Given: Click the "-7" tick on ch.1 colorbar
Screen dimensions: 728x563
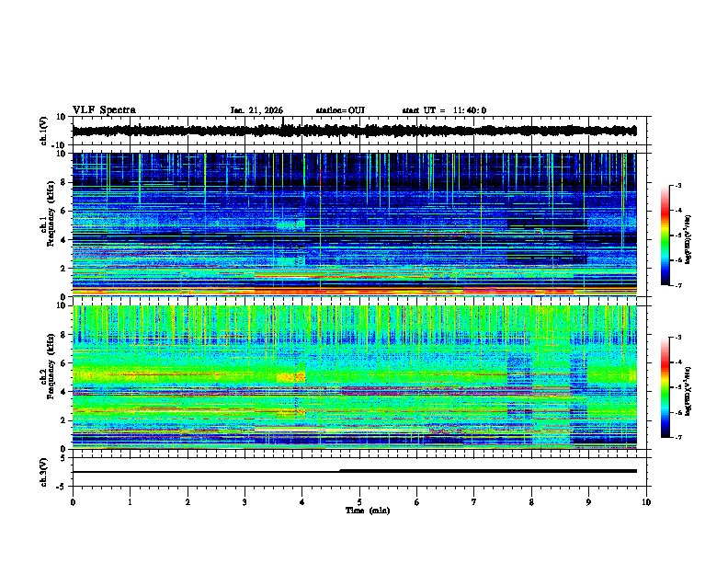Looking at the screenshot, I should [x=677, y=285].
